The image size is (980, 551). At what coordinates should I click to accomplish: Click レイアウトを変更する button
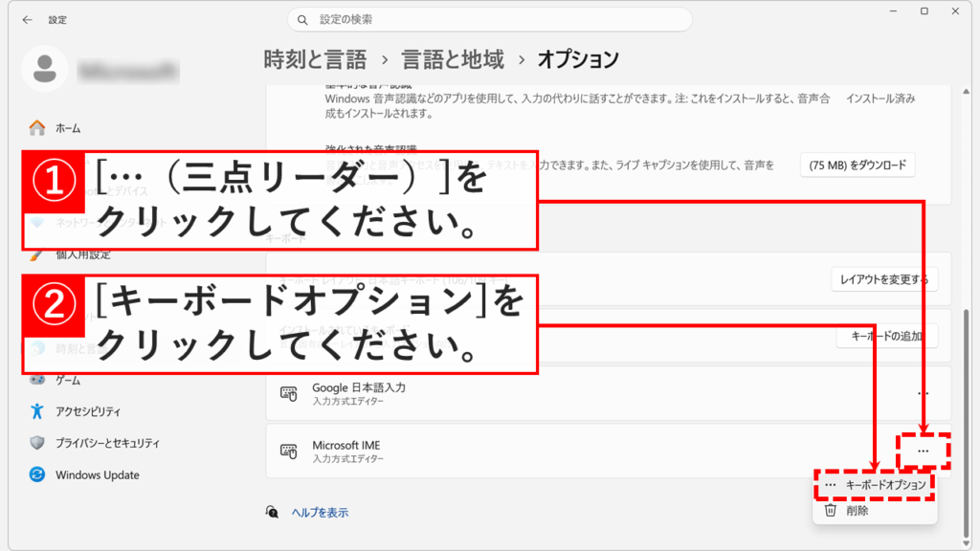(884, 279)
